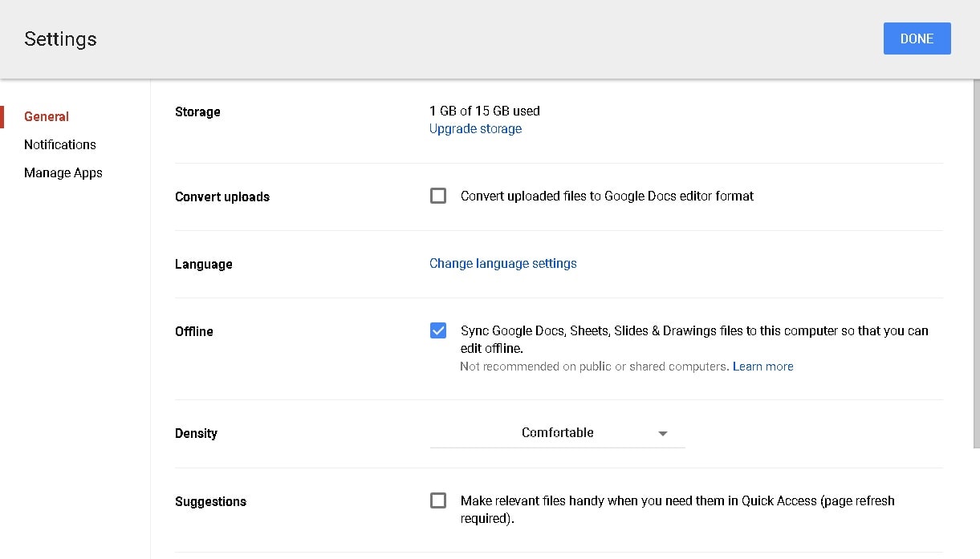
Task: Enable the Convert uploads checkbox
Action: pos(438,196)
